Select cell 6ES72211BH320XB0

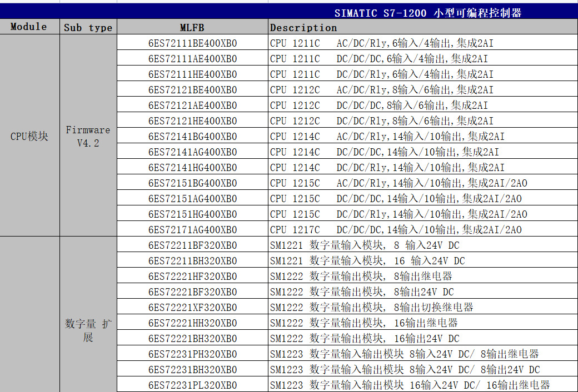(192, 260)
